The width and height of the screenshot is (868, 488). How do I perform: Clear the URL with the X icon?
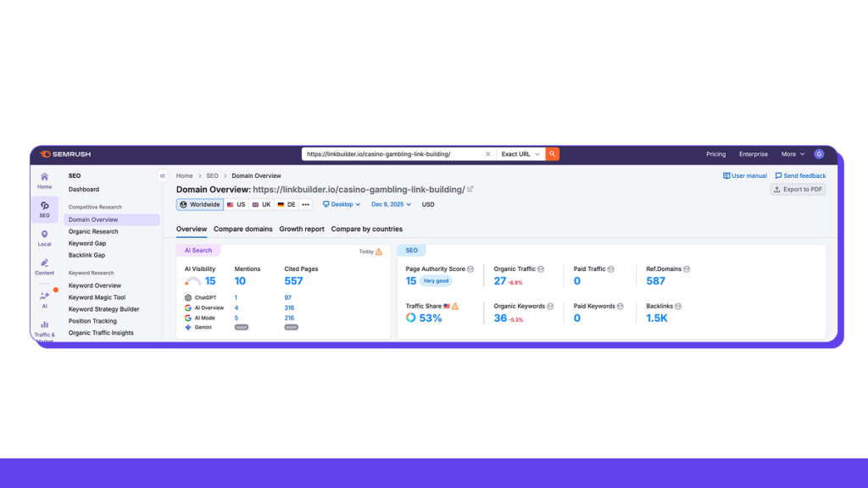[487, 154]
